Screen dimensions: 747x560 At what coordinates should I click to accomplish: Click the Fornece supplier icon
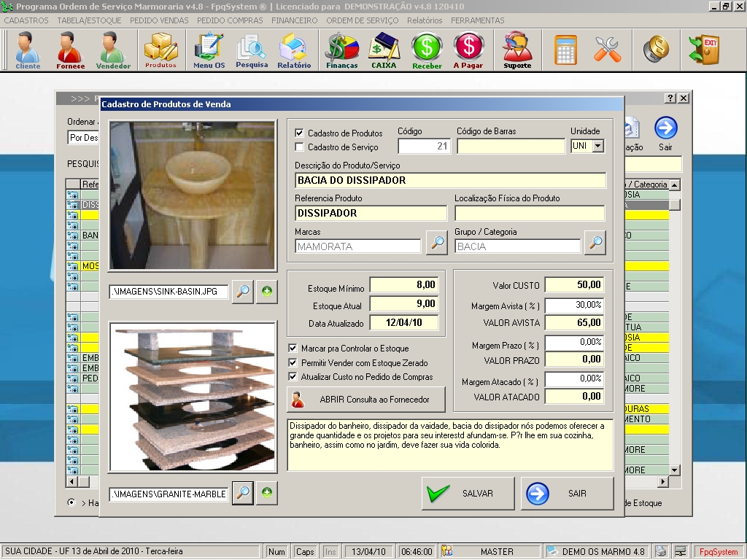(x=71, y=50)
